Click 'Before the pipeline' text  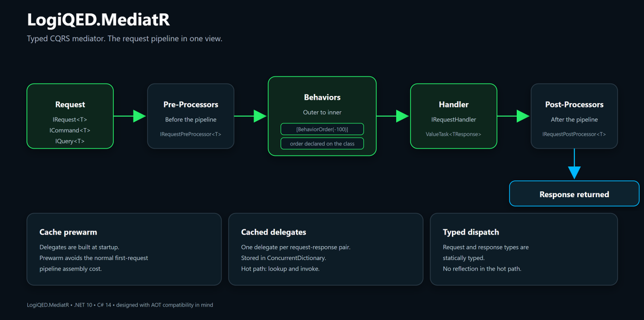coord(191,120)
